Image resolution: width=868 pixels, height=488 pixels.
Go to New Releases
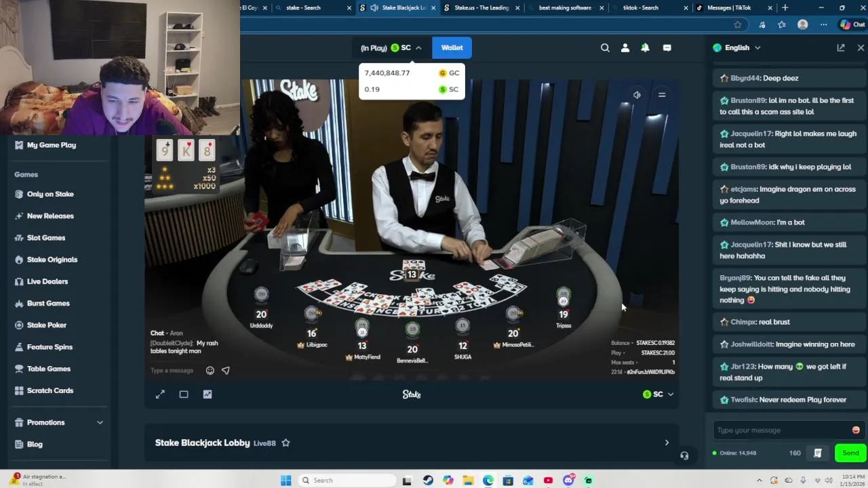coord(50,216)
